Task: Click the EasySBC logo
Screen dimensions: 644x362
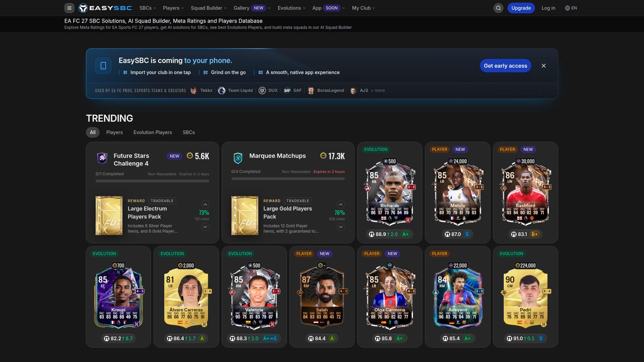Action: 105,8
